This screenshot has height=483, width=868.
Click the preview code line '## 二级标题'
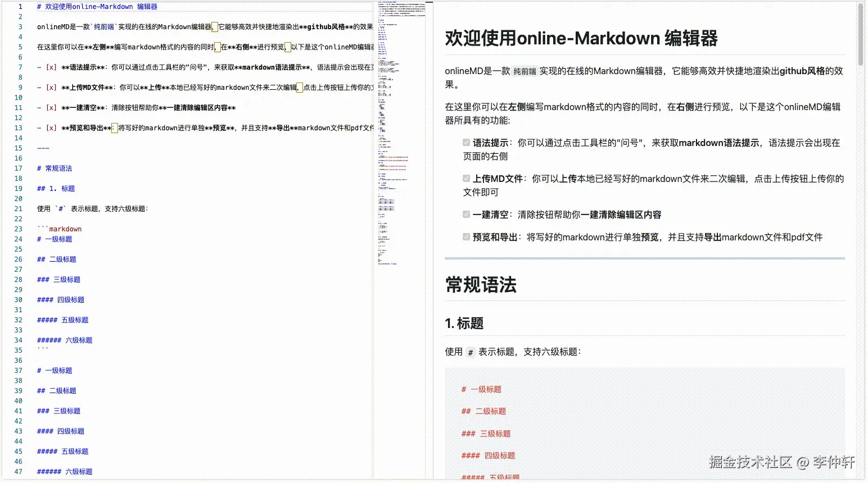483,411
